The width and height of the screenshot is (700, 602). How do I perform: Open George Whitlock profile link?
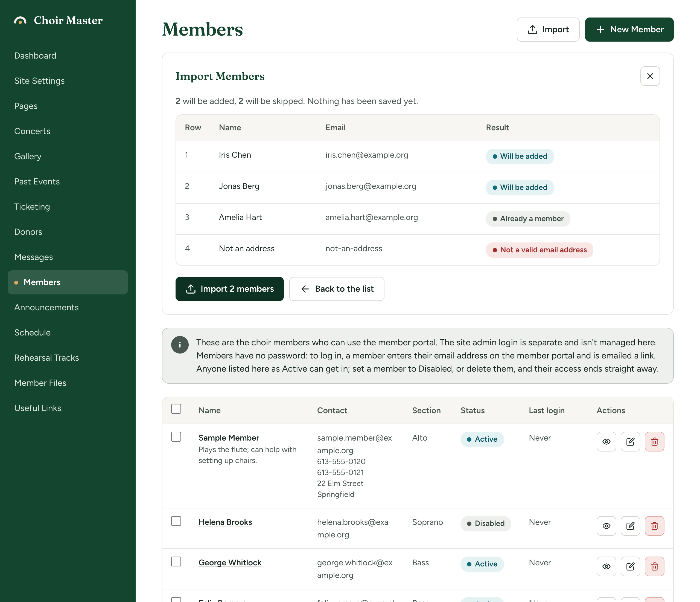(x=230, y=563)
